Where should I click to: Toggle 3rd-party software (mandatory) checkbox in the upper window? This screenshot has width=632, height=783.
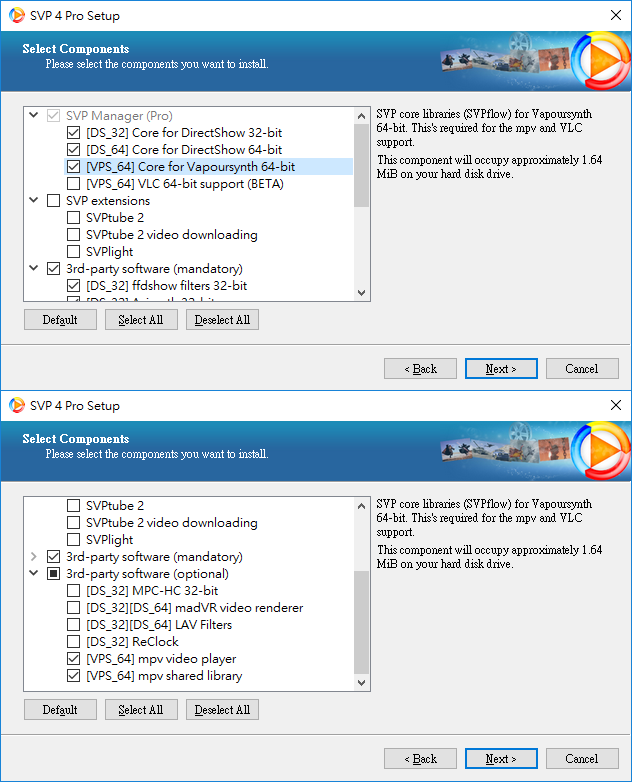coord(53,269)
